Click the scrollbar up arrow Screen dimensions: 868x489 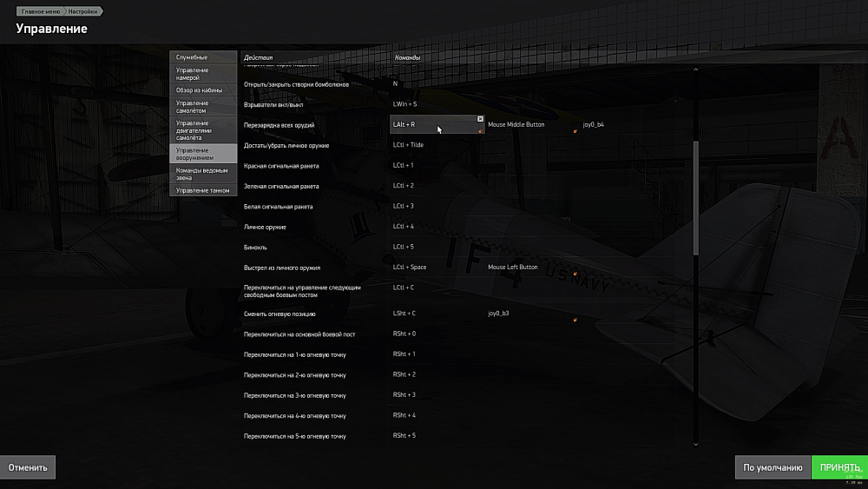696,69
